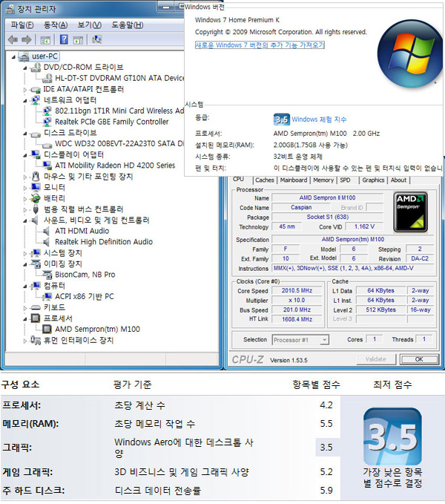The height and width of the screenshot is (504, 445).
Task: Click the ATI HDMI Audio speaker icon
Action: (47, 231)
